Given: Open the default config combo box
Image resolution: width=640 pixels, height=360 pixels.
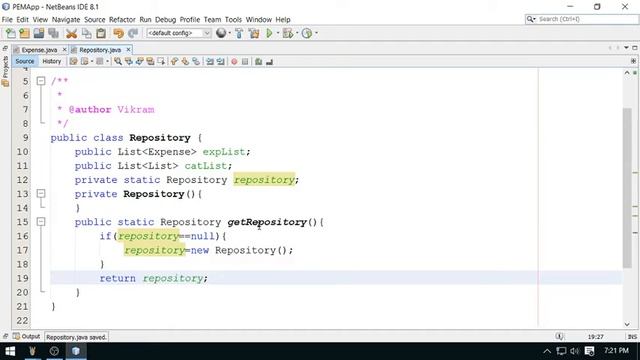Looking at the screenshot, I should click(x=178, y=33).
